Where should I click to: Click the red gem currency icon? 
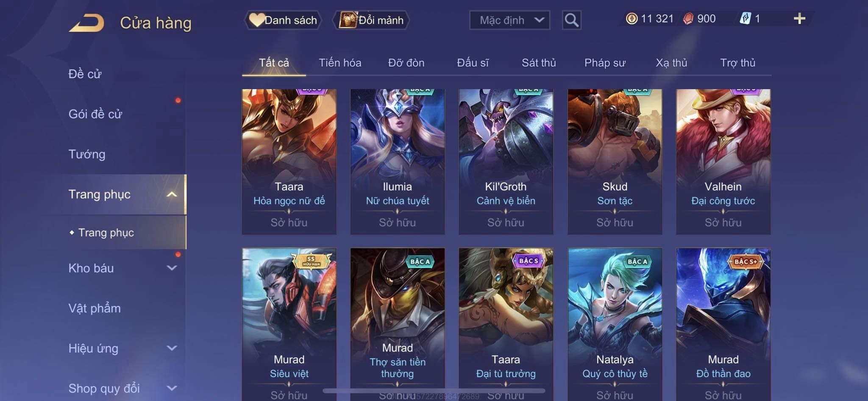click(688, 19)
